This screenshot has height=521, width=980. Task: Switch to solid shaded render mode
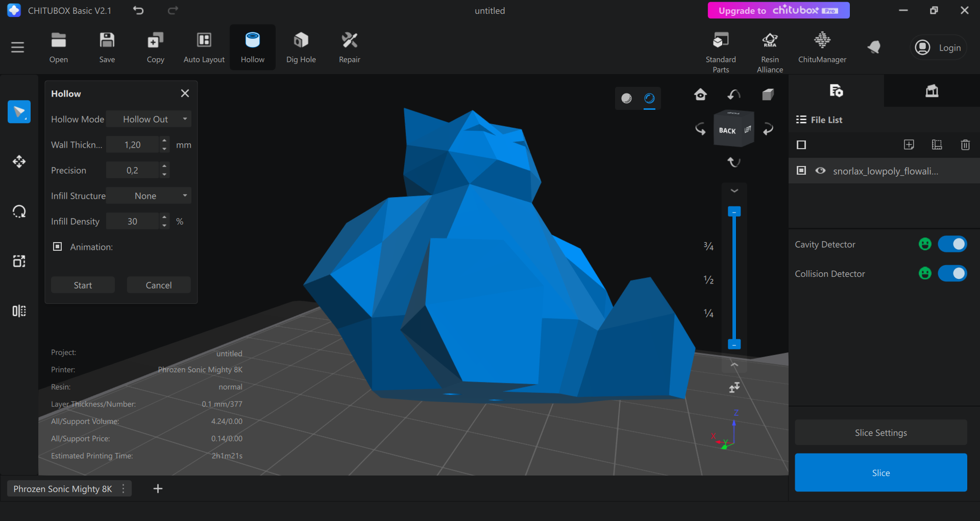click(x=626, y=98)
